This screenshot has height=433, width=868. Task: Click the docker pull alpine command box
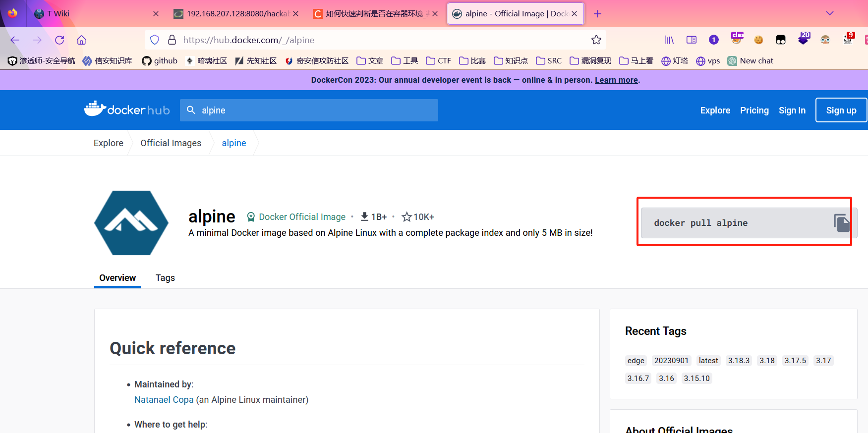tap(749, 223)
